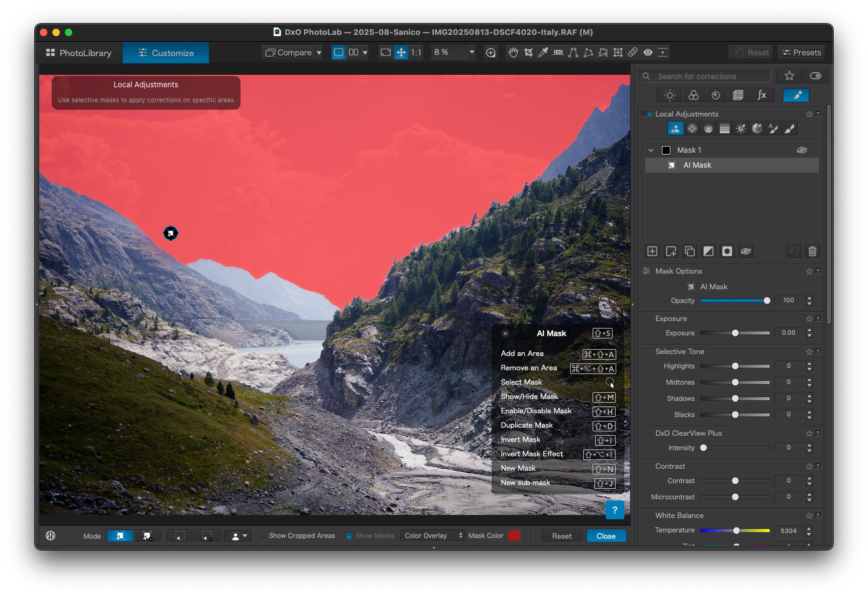Choose the Graduated Filter mask tool
This screenshot has height=596, width=868.
point(725,128)
